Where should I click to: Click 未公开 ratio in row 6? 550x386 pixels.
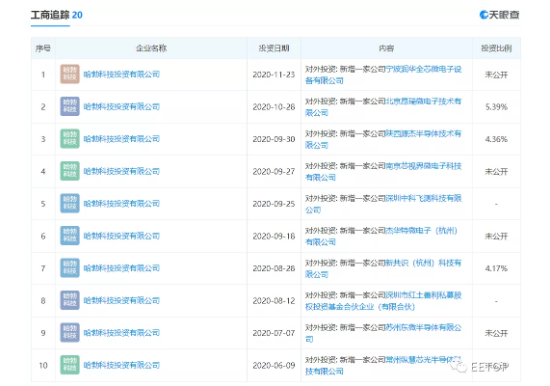[x=496, y=236]
